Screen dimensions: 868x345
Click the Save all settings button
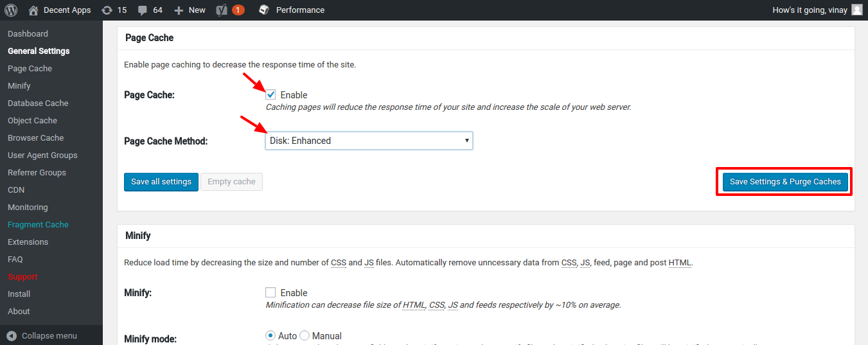[x=161, y=182]
